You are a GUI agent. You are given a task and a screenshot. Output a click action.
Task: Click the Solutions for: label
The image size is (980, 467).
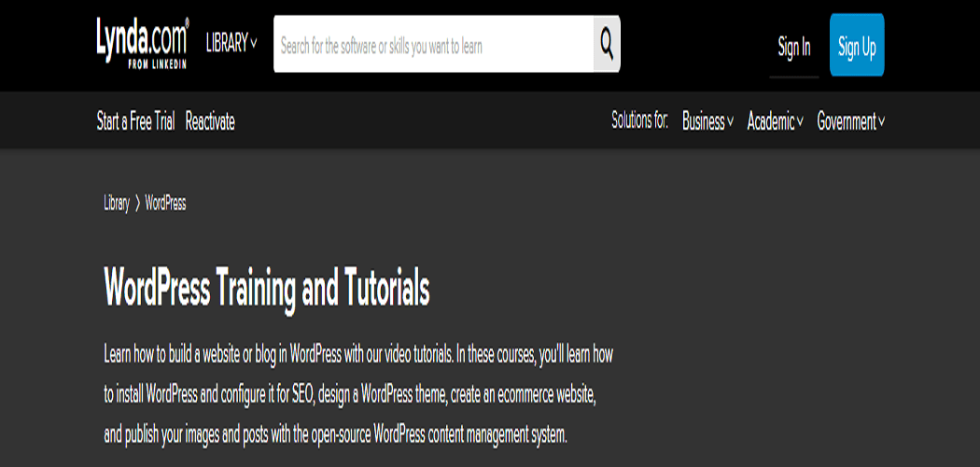click(640, 120)
